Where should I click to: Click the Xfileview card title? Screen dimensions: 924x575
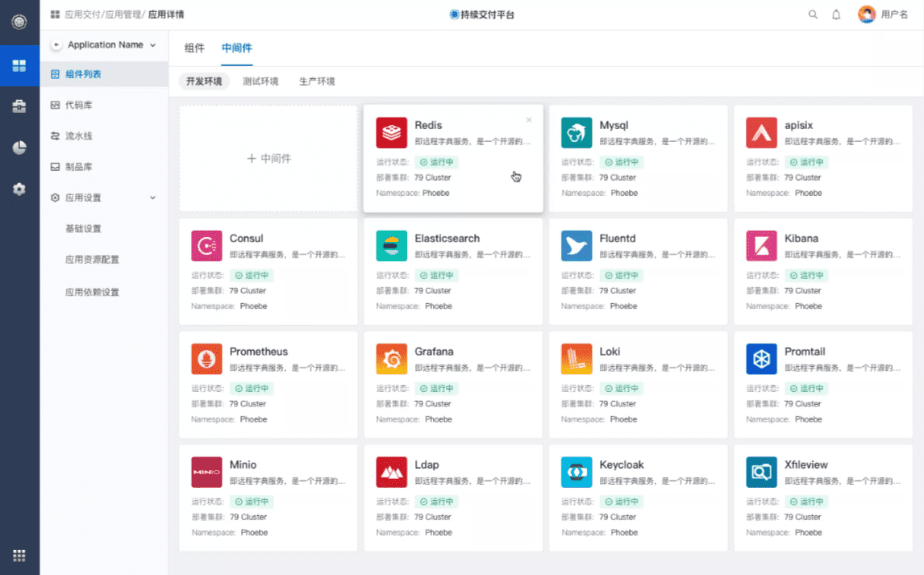pos(806,465)
